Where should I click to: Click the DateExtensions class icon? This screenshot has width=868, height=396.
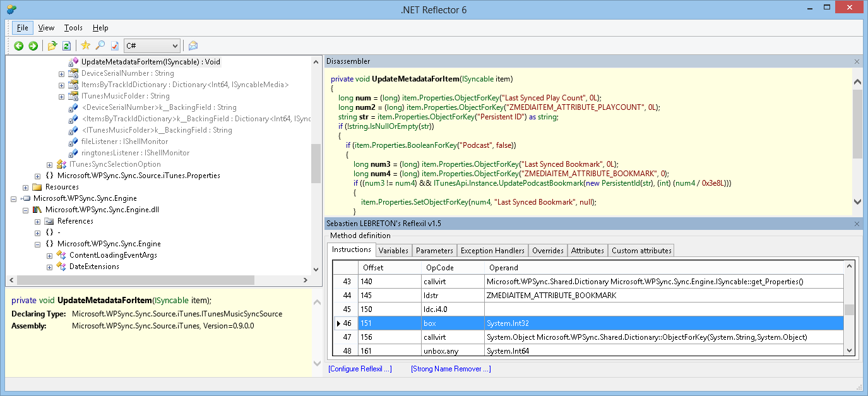[61, 267]
